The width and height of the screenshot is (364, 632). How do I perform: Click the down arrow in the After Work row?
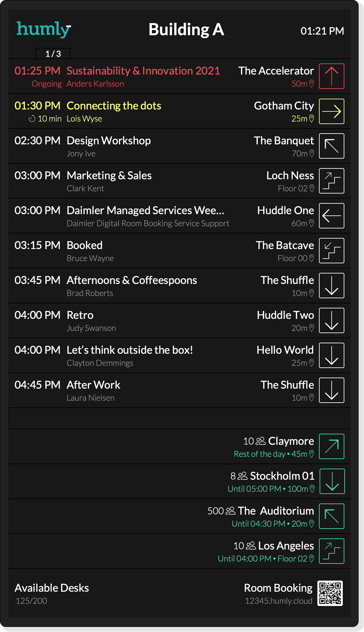click(x=331, y=390)
